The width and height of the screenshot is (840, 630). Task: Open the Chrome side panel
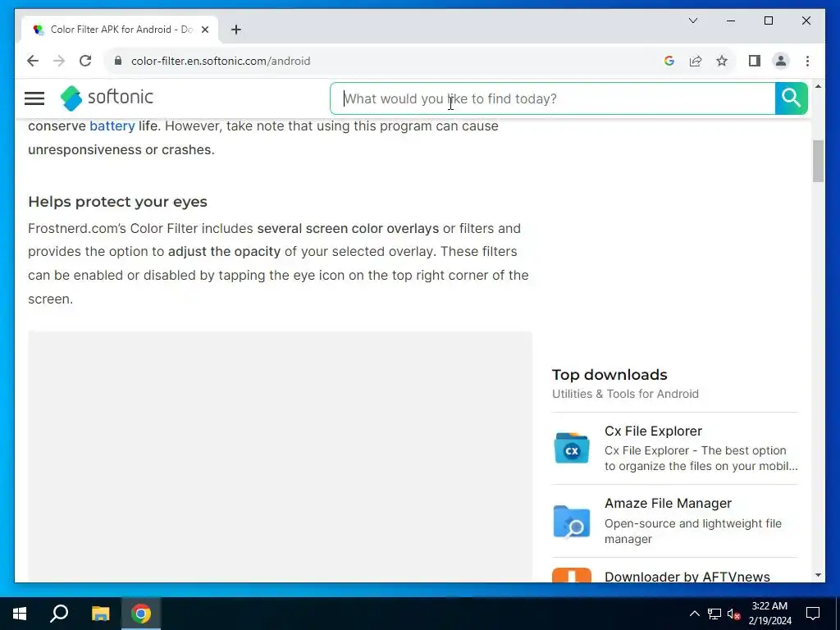(x=755, y=61)
